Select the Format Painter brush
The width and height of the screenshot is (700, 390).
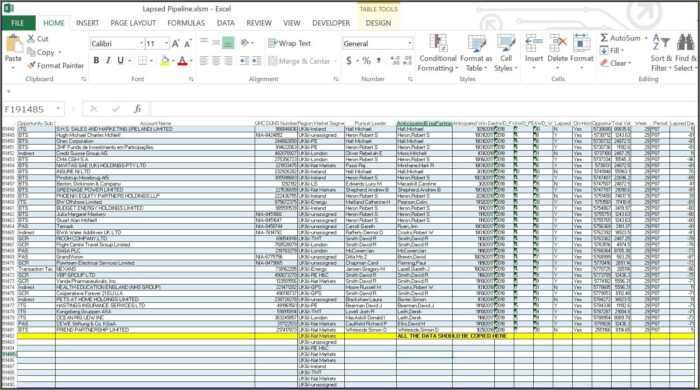tap(31, 66)
